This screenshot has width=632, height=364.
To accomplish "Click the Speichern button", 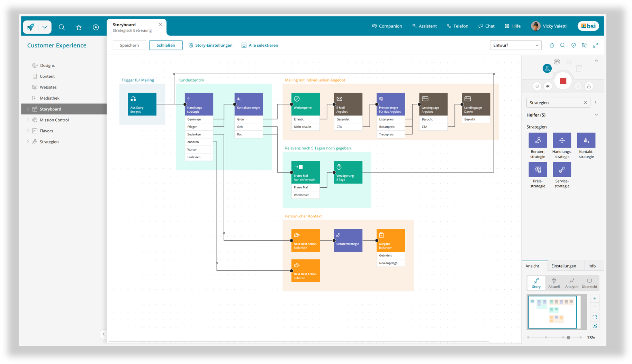I will click(129, 45).
